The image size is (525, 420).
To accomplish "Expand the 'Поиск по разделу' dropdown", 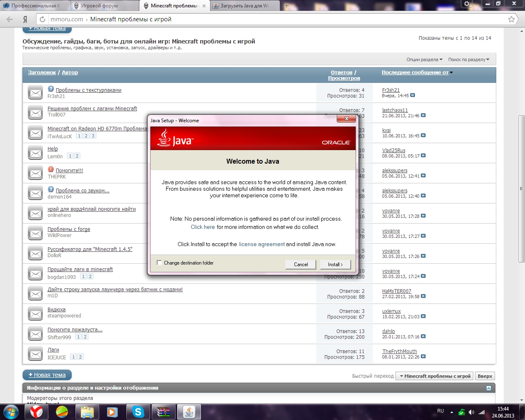I will [469, 59].
